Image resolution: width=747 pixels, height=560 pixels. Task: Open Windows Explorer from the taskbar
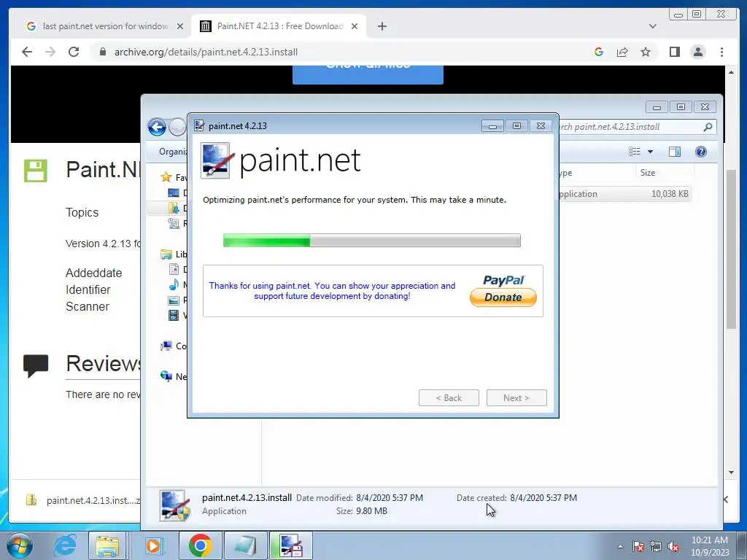pos(108,545)
